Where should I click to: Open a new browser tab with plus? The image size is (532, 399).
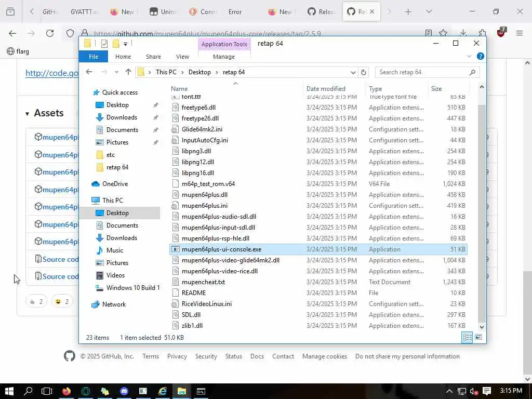point(408,12)
